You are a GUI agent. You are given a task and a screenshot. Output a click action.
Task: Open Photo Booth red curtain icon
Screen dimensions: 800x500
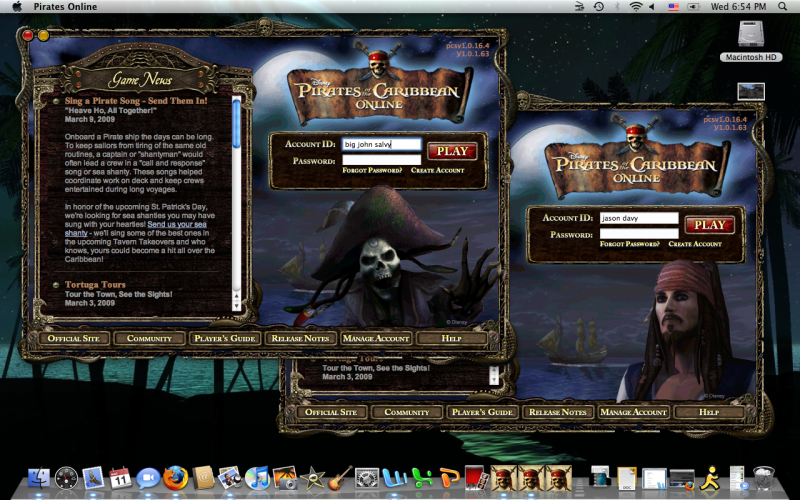(476, 479)
